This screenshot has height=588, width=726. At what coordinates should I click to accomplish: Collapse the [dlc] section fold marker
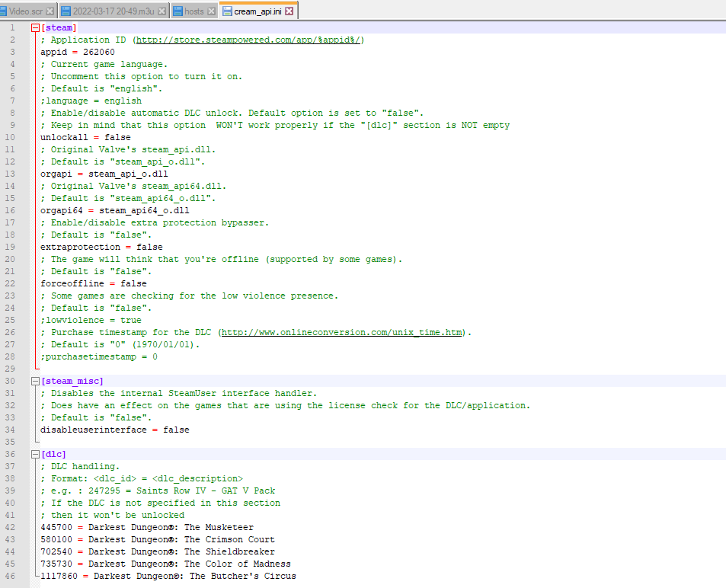pos(35,454)
